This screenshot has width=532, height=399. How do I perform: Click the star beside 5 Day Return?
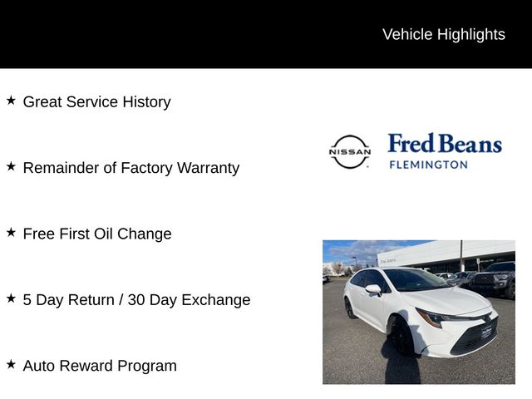[11, 298]
